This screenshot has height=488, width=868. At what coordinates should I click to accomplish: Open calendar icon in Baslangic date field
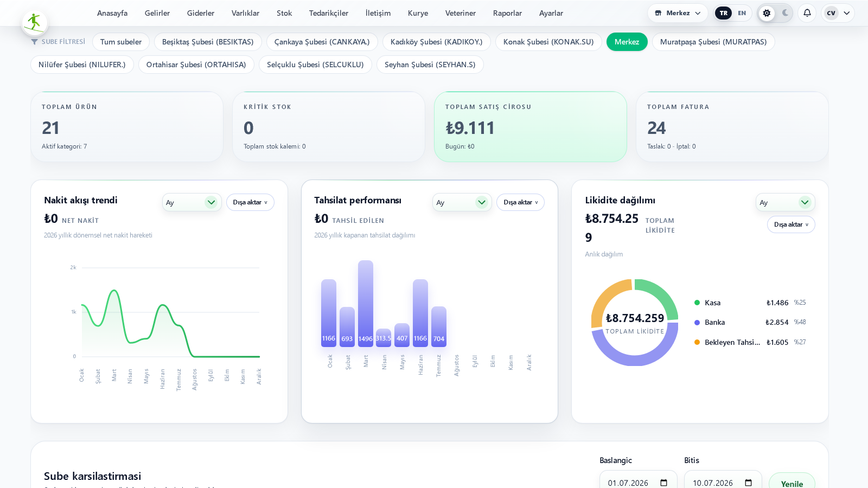663,483
